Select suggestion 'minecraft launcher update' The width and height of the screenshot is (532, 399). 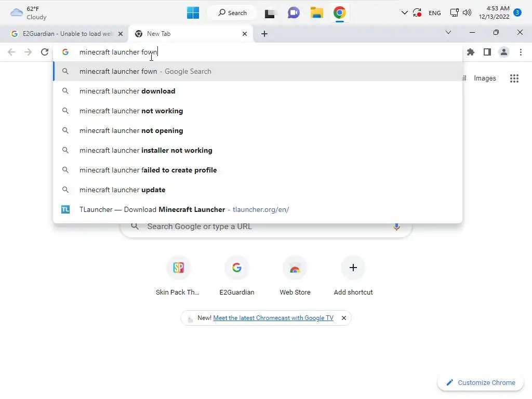click(258, 190)
